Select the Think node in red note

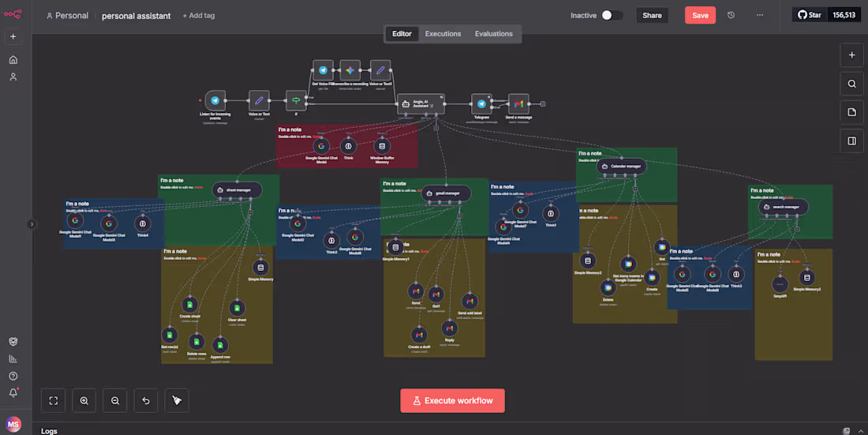pos(348,146)
